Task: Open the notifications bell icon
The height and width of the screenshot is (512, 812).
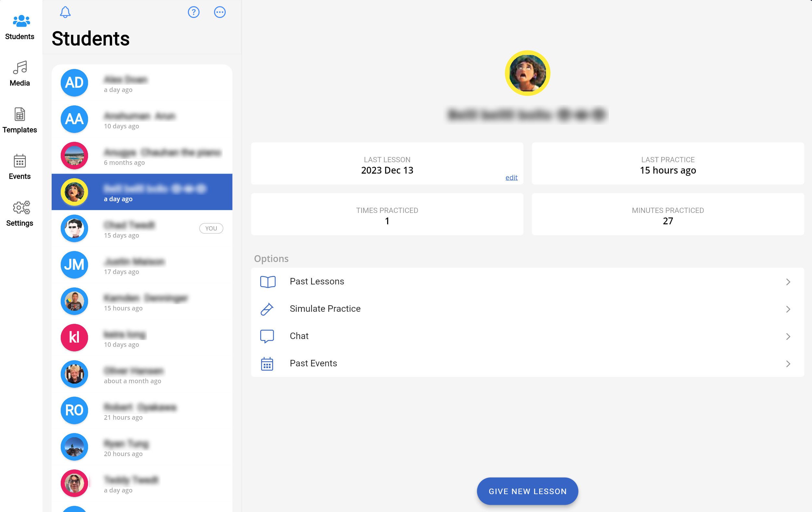Action: [65, 12]
